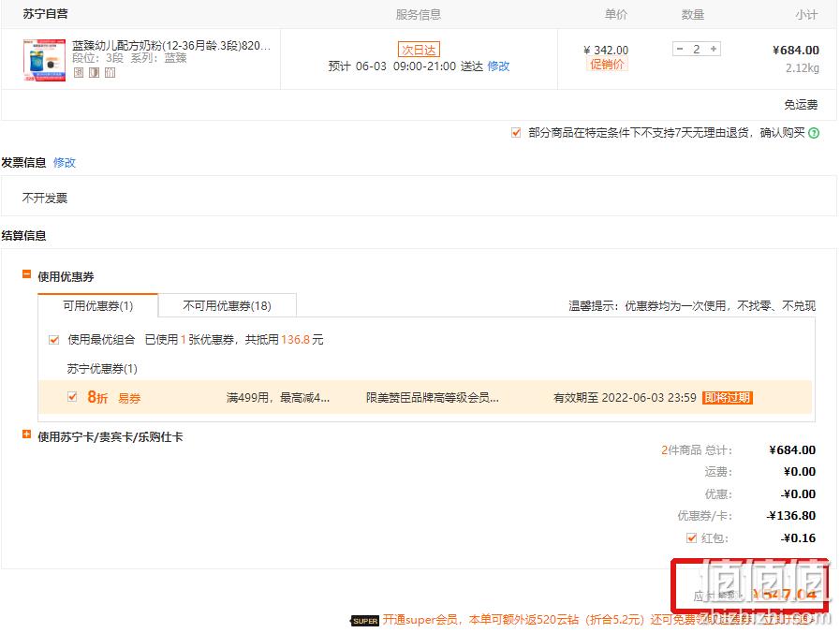Click the 有效期至 2022-06-03 23:59 text
840x633 pixels.
pos(625,398)
